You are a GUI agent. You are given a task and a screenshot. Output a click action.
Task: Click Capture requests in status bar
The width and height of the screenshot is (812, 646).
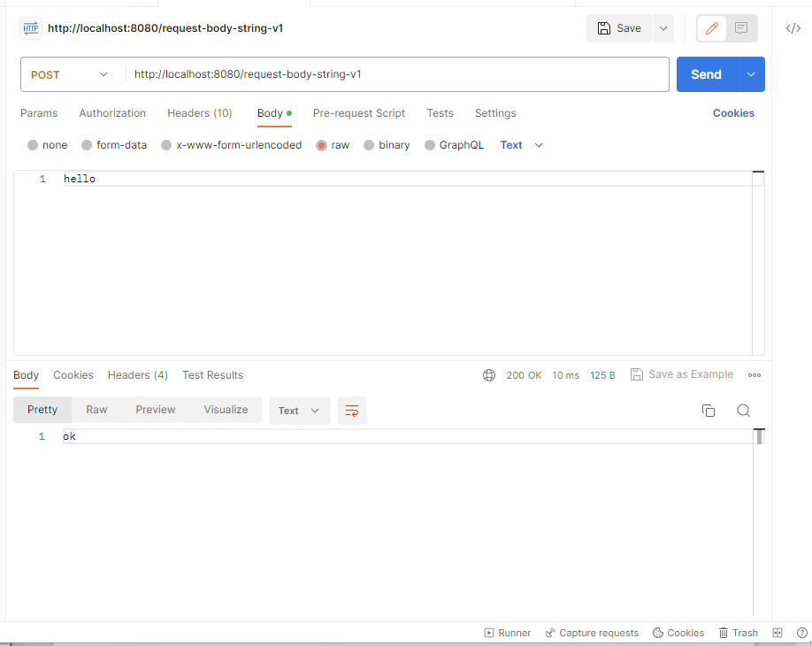pos(592,633)
